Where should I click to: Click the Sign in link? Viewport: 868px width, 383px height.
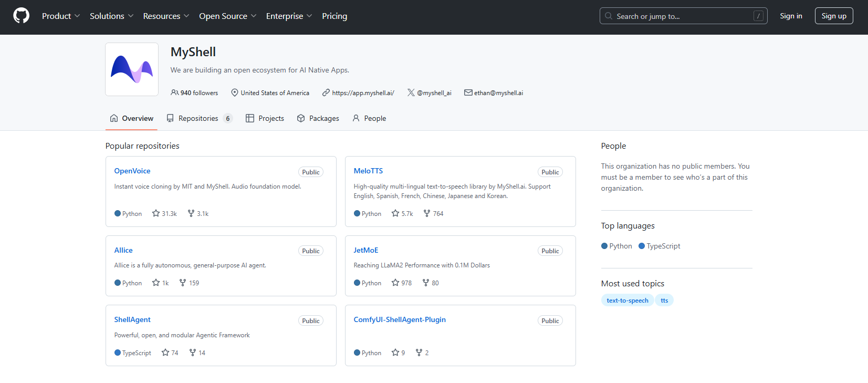tap(791, 16)
